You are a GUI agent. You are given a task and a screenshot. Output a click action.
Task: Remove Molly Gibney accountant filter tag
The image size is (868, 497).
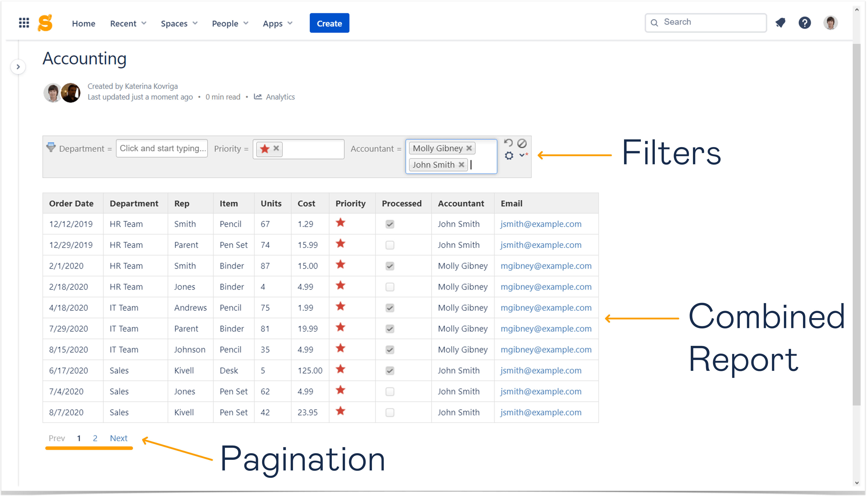(470, 148)
